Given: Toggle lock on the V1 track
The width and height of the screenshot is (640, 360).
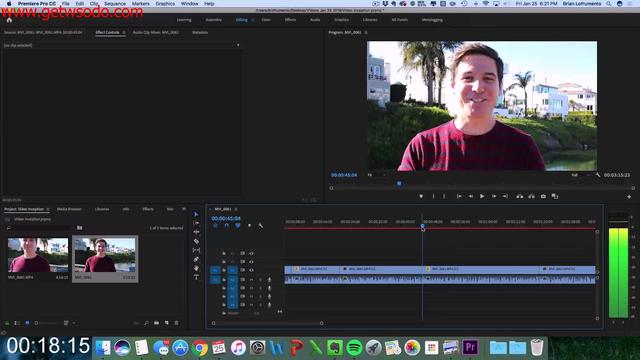Looking at the screenshot, I should 224,270.
